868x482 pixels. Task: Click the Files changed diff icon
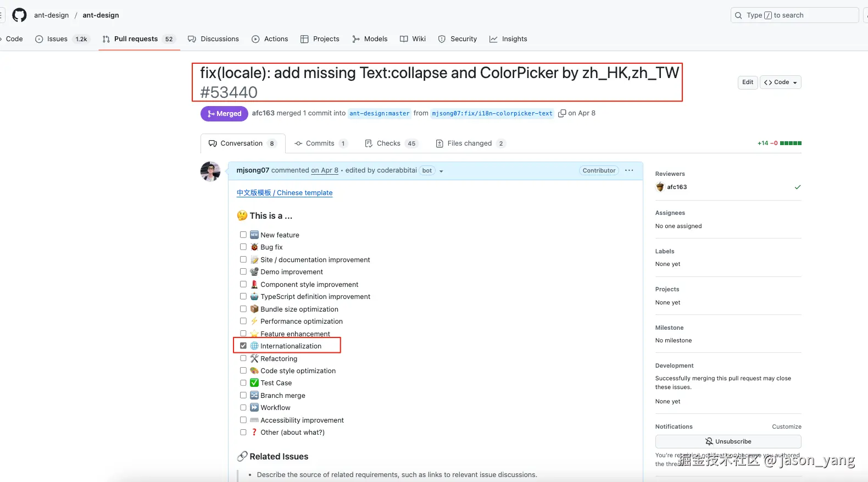(x=439, y=143)
